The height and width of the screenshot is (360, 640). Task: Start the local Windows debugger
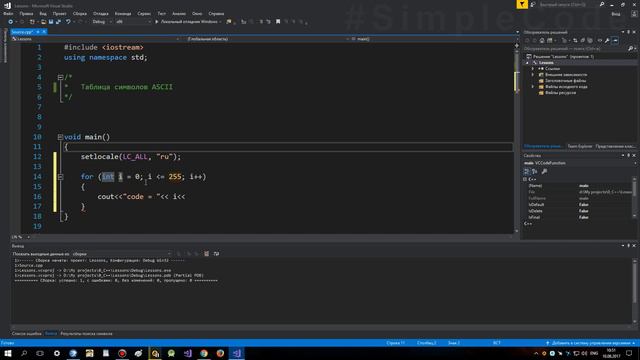(x=187, y=22)
